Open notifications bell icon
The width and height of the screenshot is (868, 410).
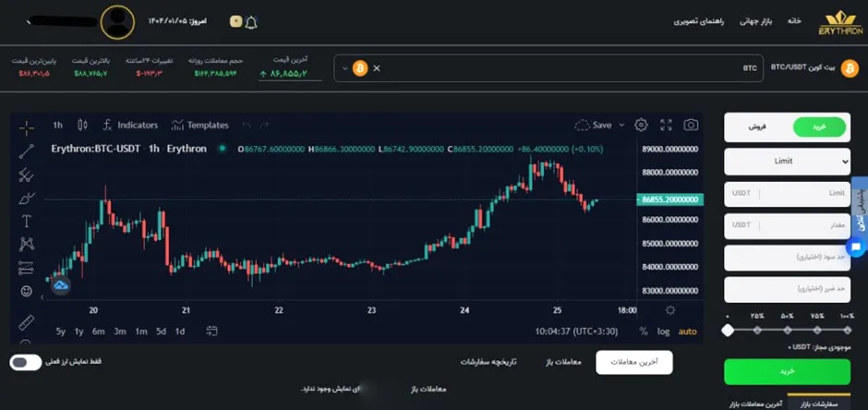click(251, 23)
